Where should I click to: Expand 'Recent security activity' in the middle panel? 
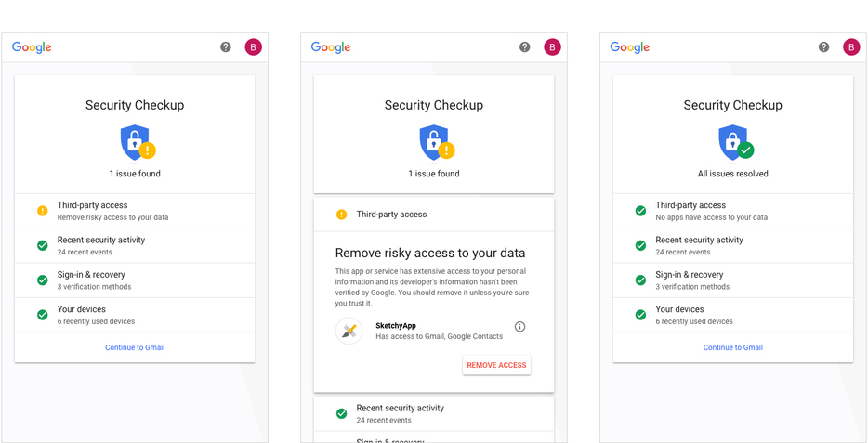pos(434,413)
